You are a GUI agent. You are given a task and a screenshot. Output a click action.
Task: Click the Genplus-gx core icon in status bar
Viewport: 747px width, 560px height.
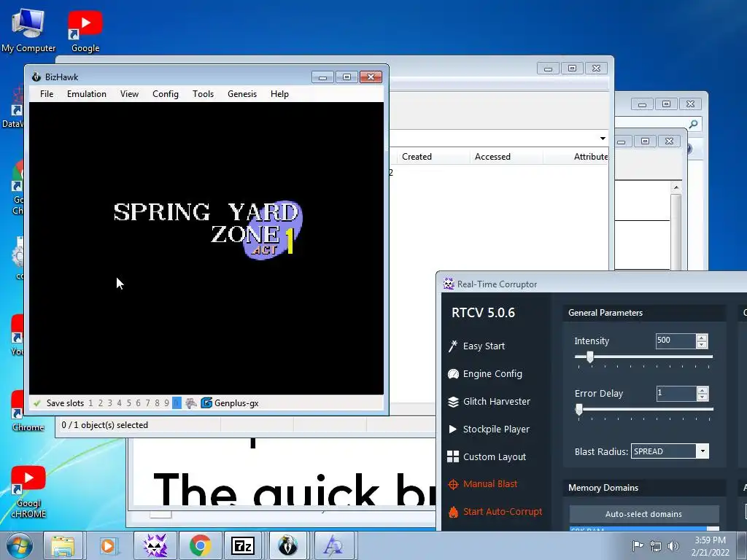(x=206, y=402)
